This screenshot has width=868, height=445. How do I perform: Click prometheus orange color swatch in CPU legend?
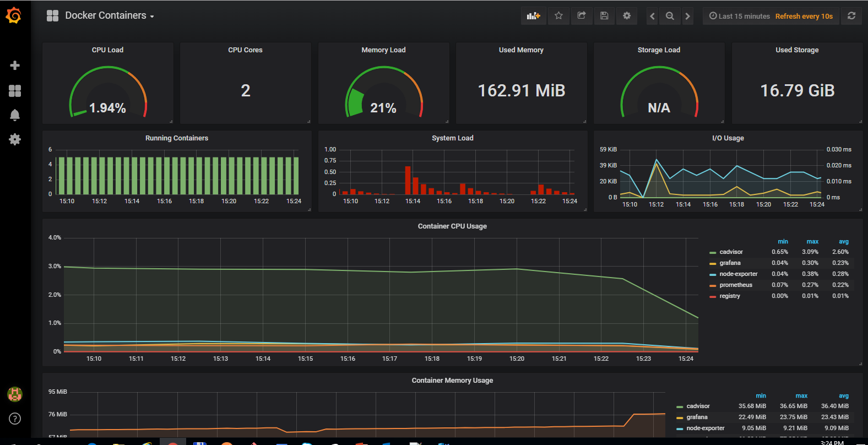click(713, 285)
